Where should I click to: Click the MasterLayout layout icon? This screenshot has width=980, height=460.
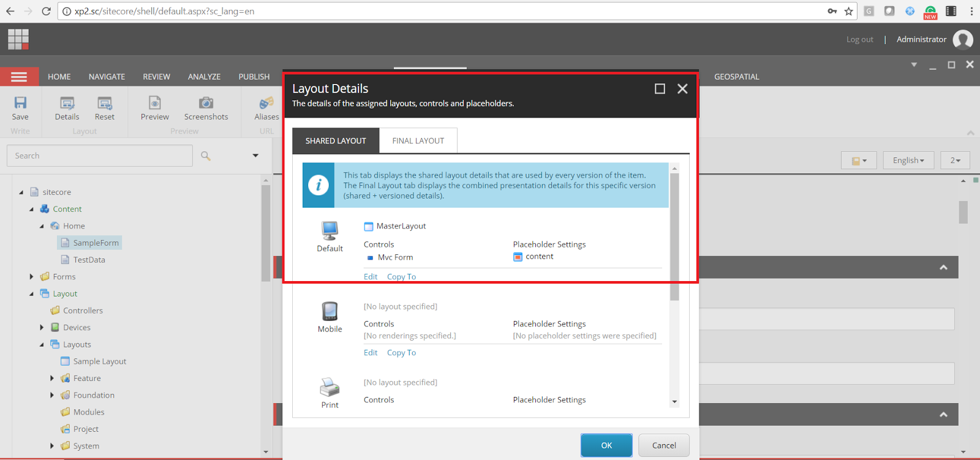pos(369,227)
